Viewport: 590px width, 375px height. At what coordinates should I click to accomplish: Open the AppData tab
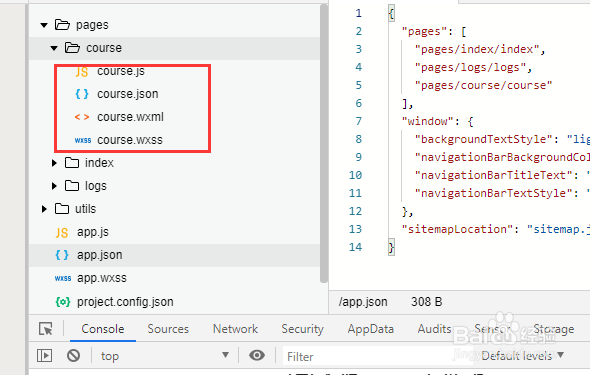[370, 329]
